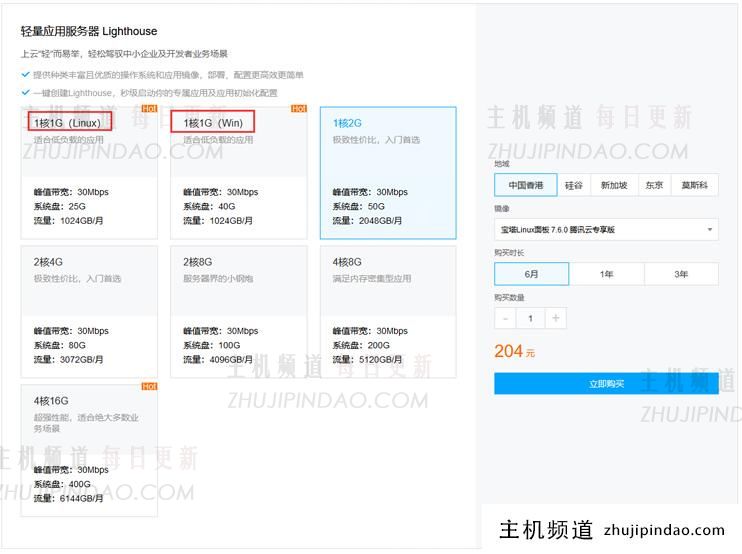
Task: Select 中国香港 region
Action: pos(525,185)
